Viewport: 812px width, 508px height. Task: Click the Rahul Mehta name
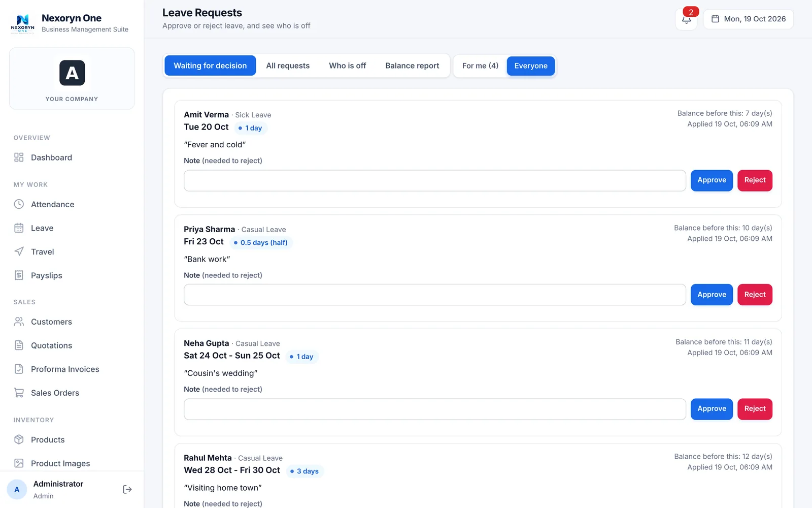coord(208,458)
